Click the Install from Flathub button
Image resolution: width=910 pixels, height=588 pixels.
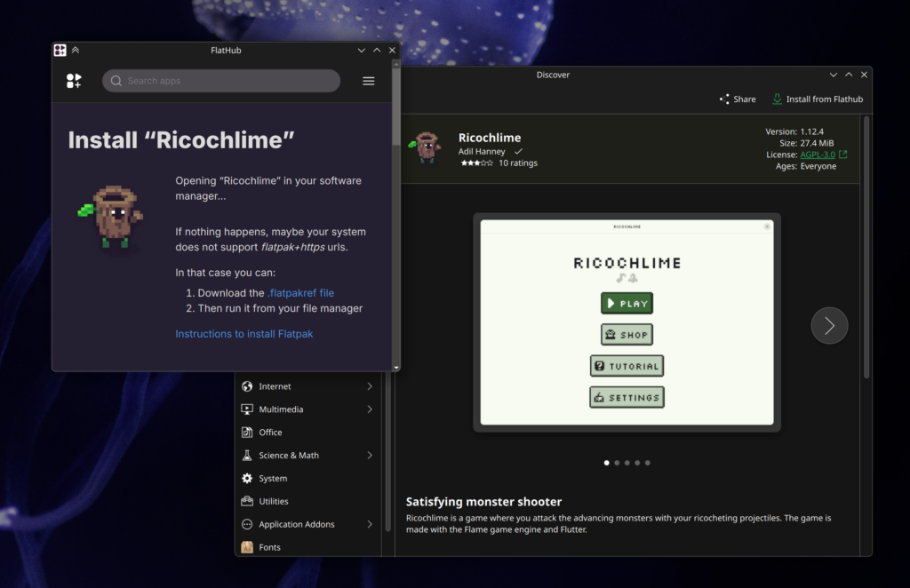click(x=817, y=99)
